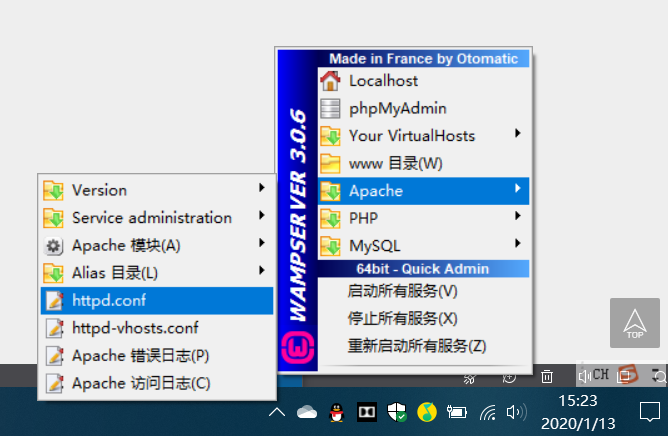The width and height of the screenshot is (668, 436).
Task: Open the OneDrive cloud tray icon
Action: click(307, 413)
